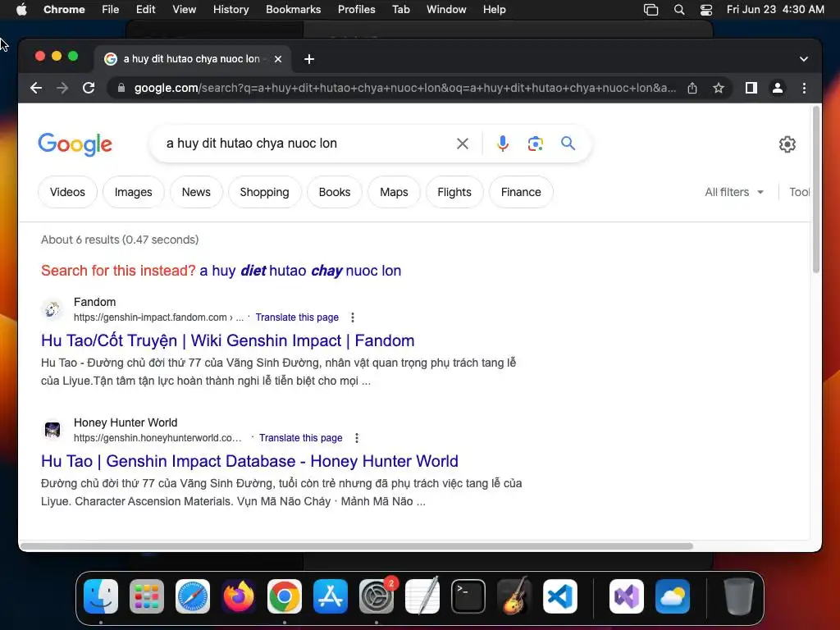840x630 pixels.
Task: Click the forward navigation arrow
Action: [x=62, y=88]
